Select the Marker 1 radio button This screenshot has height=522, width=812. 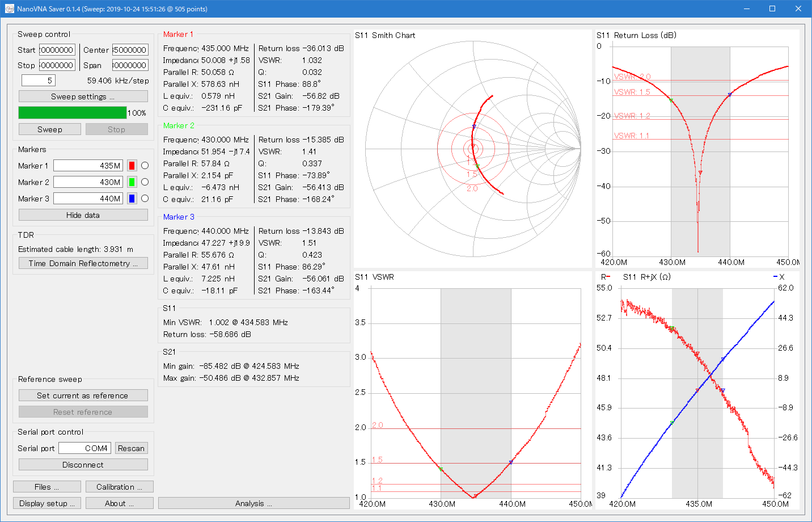145,166
